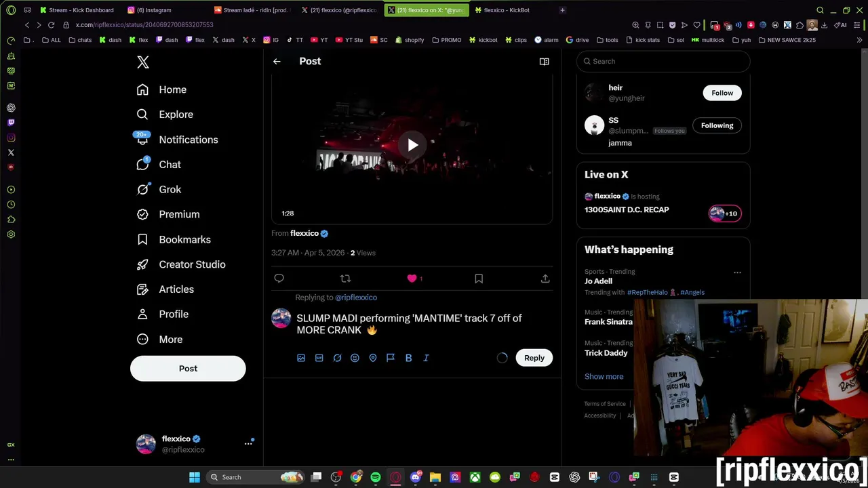Open the @ripflexxico reply mention link
The width and height of the screenshot is (868, 488).
[356, 298]
